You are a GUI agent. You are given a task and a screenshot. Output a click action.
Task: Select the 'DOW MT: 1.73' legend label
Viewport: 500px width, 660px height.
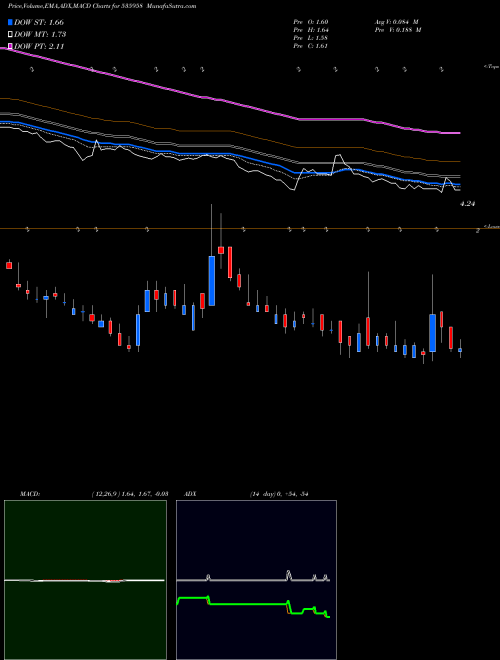pyautogui.click(x=40, y=35)
